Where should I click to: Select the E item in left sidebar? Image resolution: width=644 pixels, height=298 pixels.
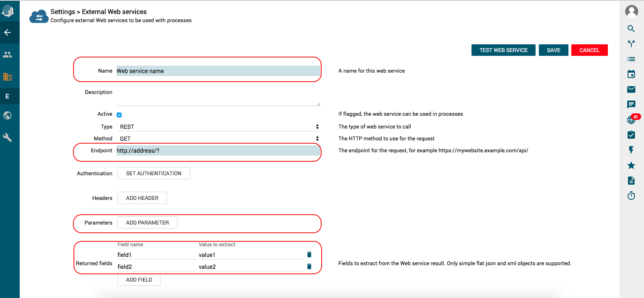pos(7,96)
